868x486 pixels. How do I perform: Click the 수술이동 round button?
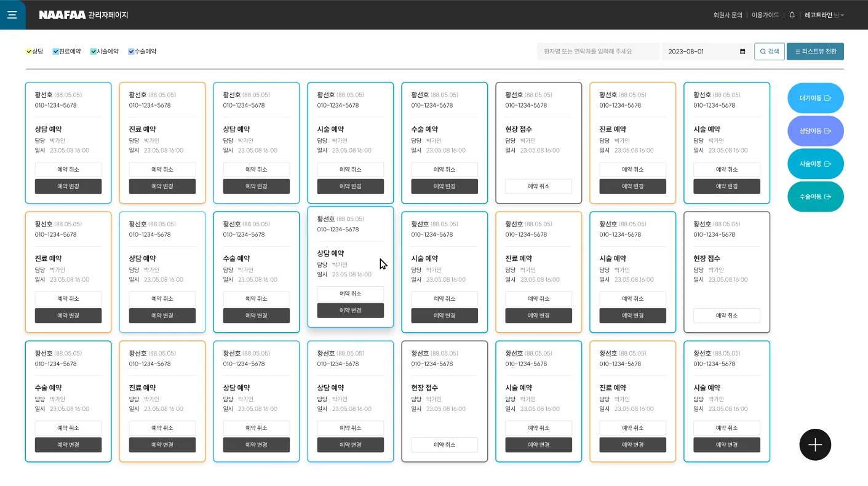click(x=816, y=197)
